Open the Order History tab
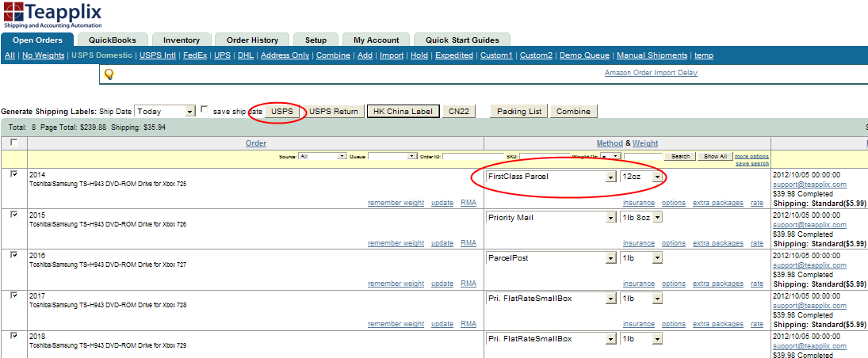The height and width of the screenshot is (358, 868). point(252,40)
